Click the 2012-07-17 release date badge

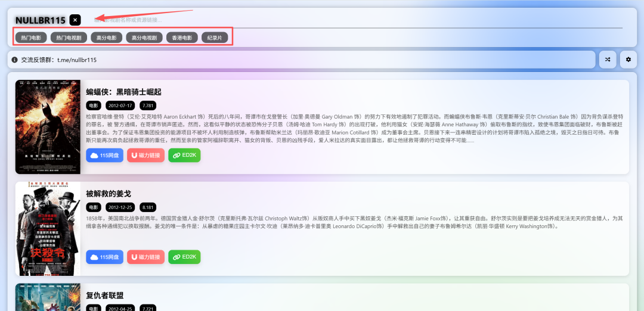tap(120, 105)
